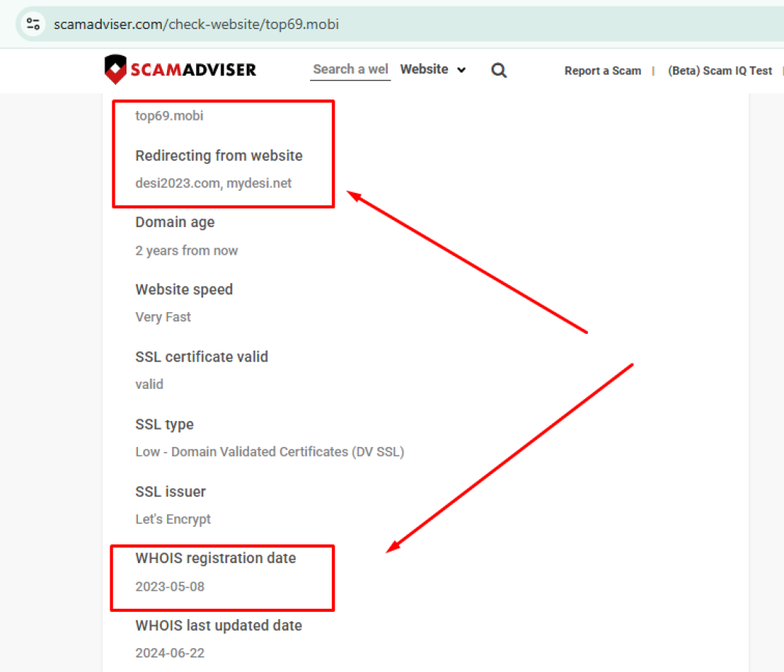The height and width of the screenshot is (672, 784).
Task: Select the valid SSL status value
Action: (x=149, y=385)
